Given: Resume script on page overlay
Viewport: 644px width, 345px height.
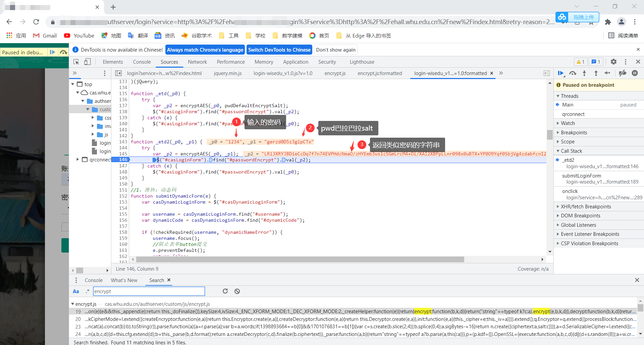Looking at the screenshot, I should click(52, 52).
